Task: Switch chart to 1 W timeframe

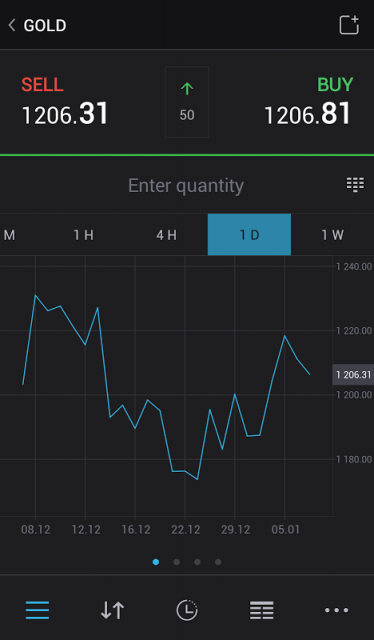Action: 332,235
